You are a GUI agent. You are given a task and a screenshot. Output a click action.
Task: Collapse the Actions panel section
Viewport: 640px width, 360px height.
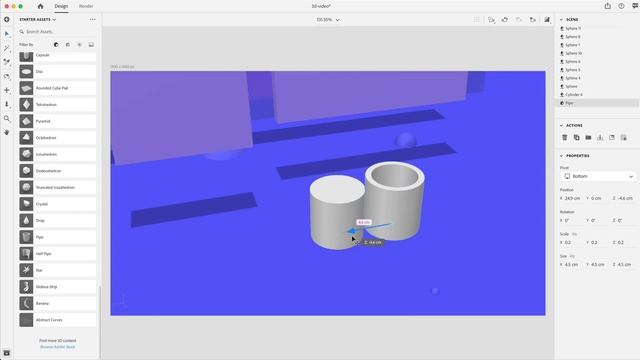[561, 125]
